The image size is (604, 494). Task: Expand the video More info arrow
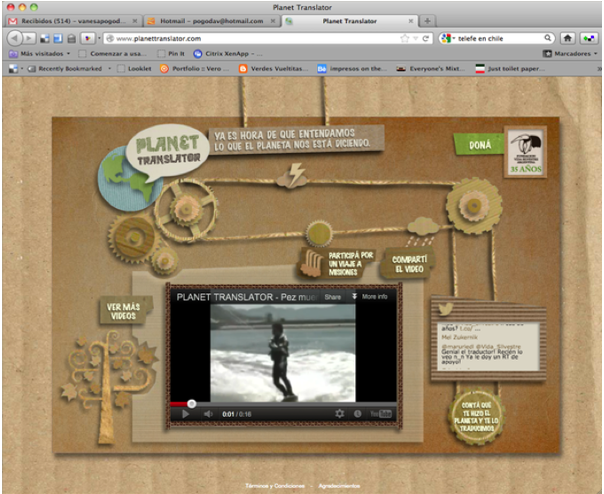(354, 296)
